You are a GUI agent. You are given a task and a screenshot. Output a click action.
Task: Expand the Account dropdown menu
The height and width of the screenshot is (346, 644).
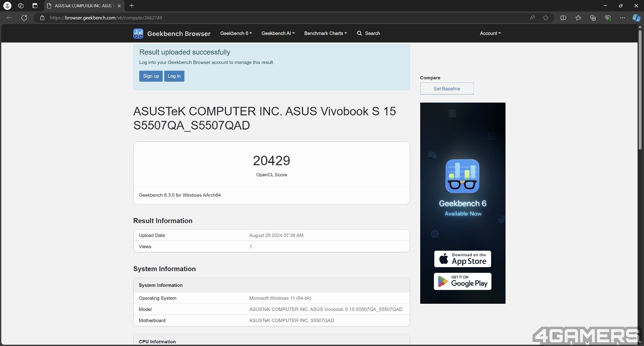click(490, 33)
